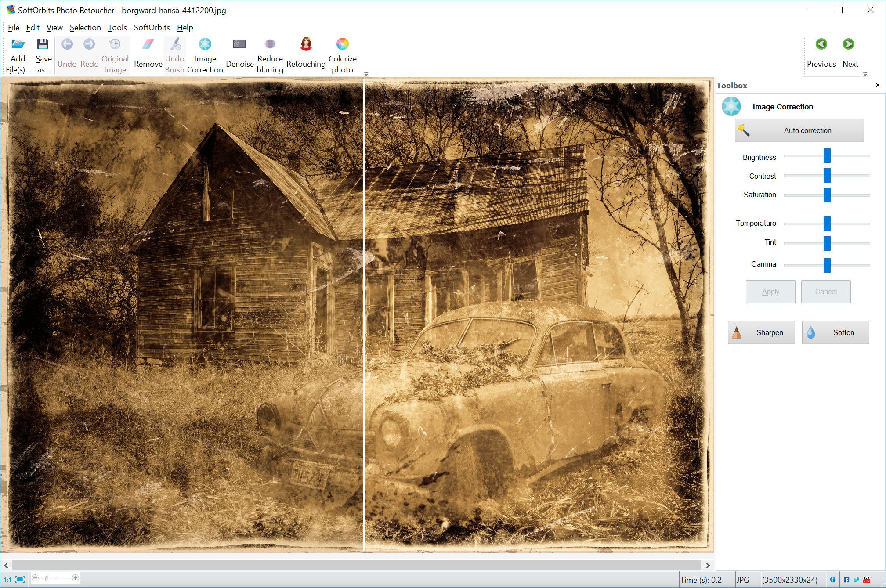The width and height of the screenshot is (886, 588).
Task: Click the Apply button
Action: [x=770, y=292]
